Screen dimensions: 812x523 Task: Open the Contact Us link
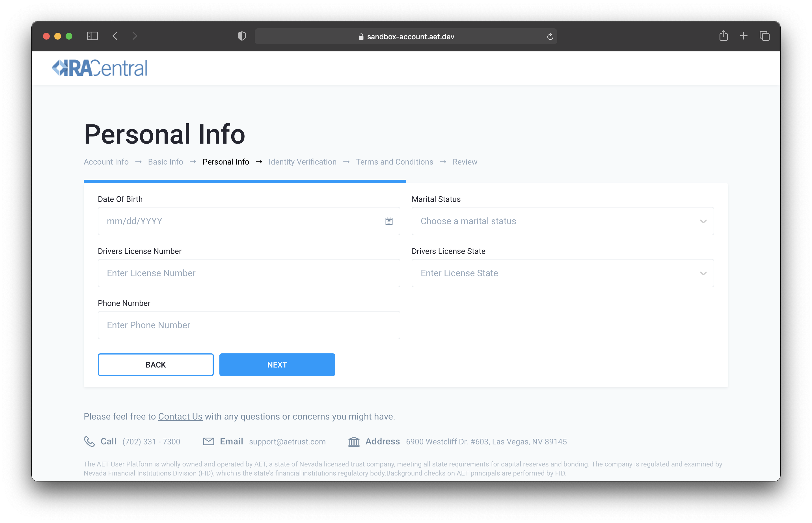180,416
